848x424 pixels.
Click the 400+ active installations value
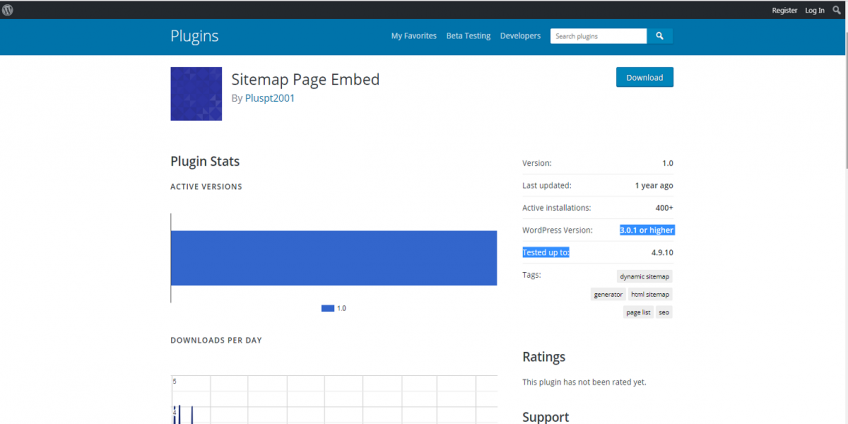(x=664, y=208)
